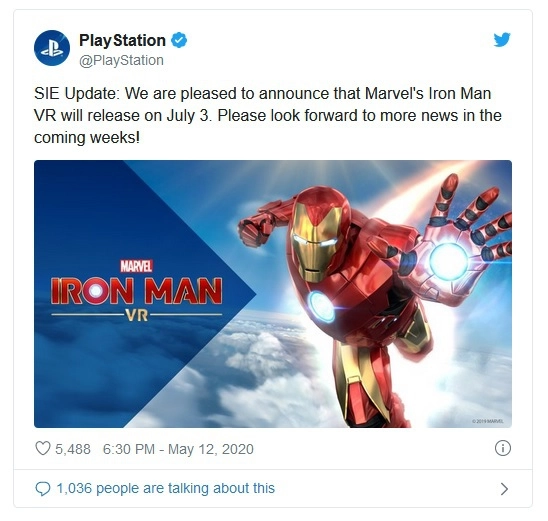Open 1,036 people are talking about this
The width and height of the screenshot is (548, 521).
pos(166,488)
